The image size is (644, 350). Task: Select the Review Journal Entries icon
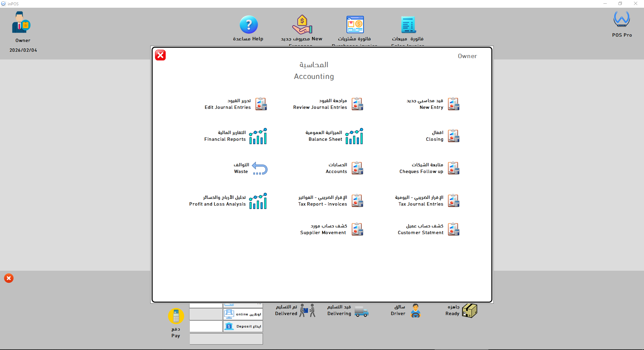click(x=357, y=104)
